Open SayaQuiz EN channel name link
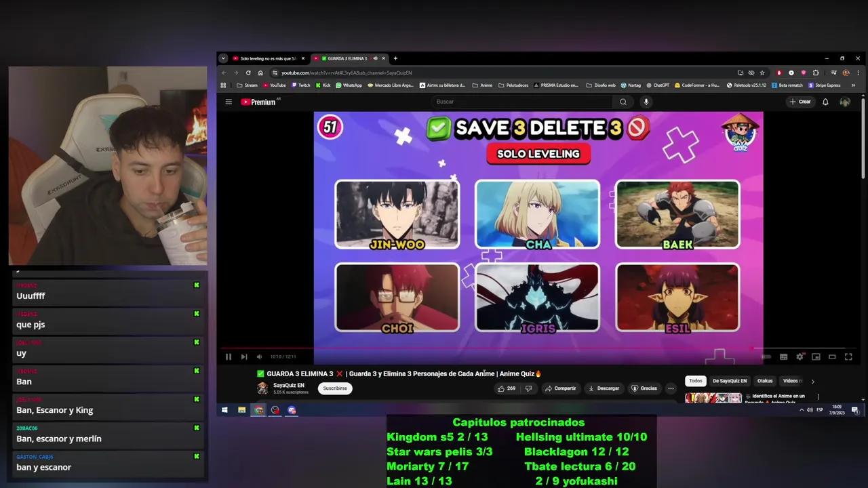 click(x=288, y=385)
